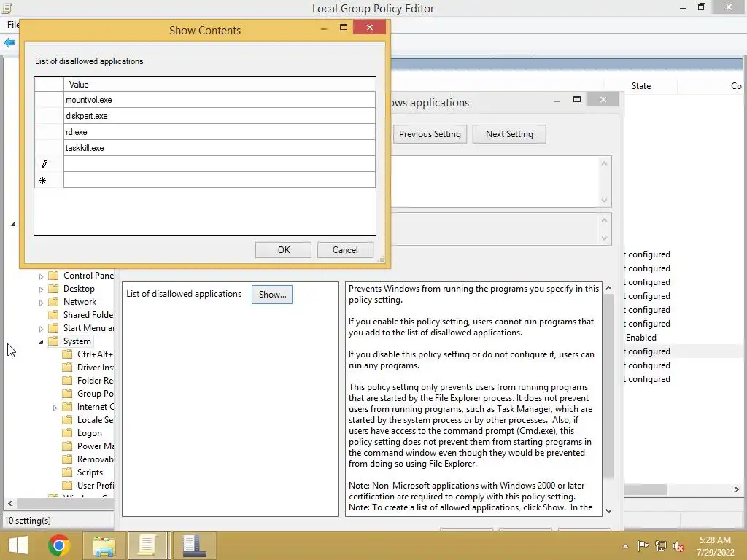Screen dimensions: 747x560
Task: Click the empty cell in the pencil-marked row
Action: pos(220,164)
